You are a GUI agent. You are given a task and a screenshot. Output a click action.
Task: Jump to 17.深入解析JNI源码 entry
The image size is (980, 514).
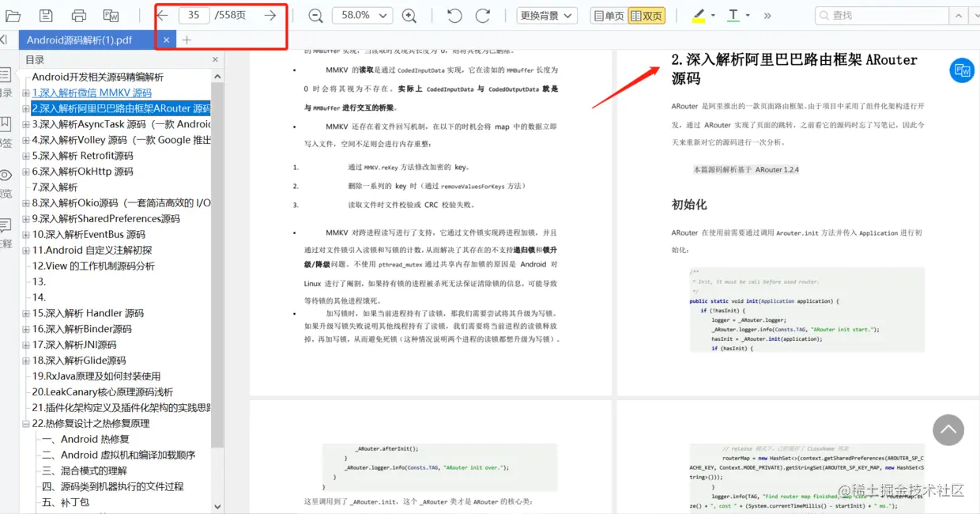[73, 345]
